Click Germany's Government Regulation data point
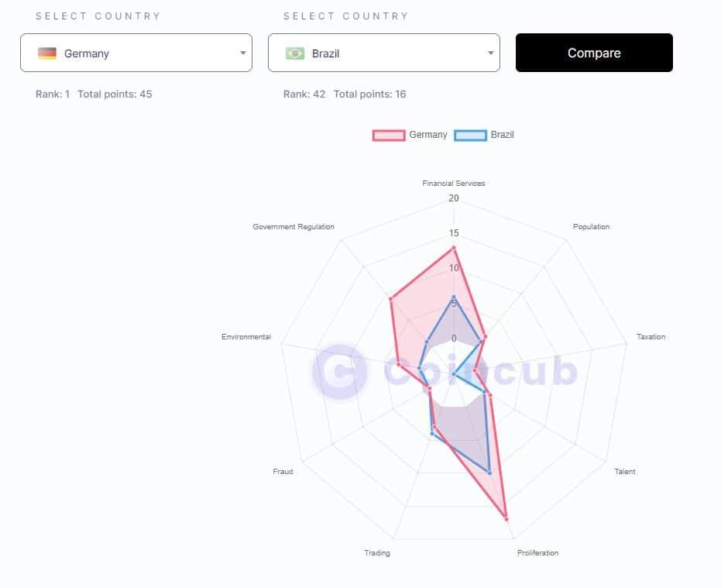The width and height of the screenshot is (721, 588). [x=390, y=299]
